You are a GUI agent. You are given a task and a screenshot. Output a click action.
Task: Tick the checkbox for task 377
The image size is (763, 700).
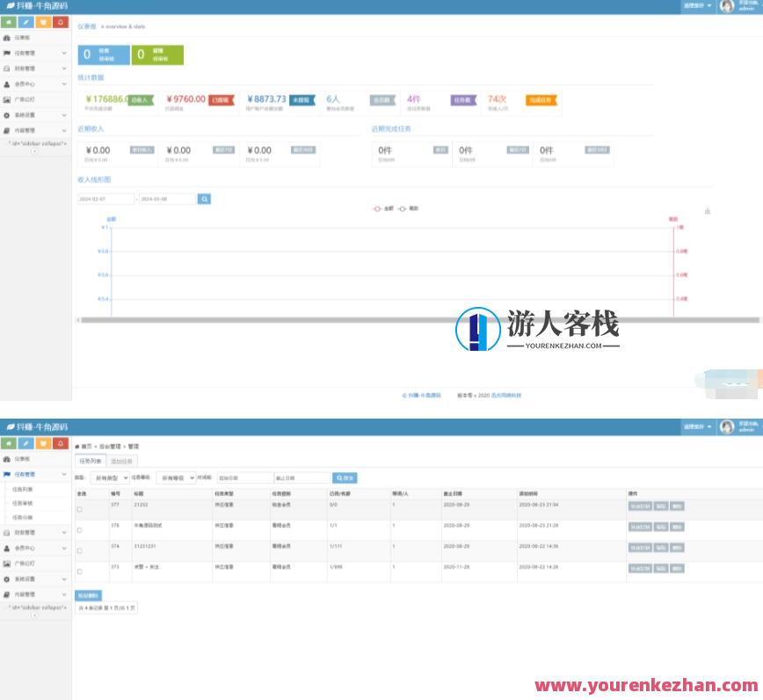tap(80, 509)
